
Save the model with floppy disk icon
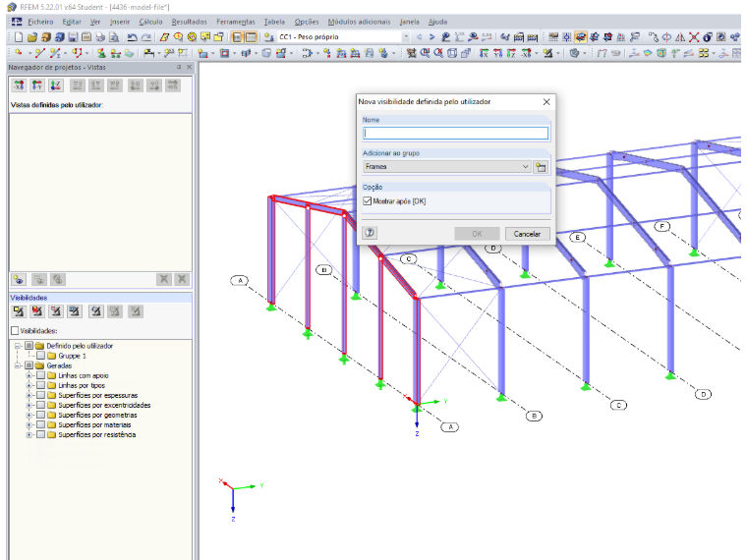(x=73, y=37)
